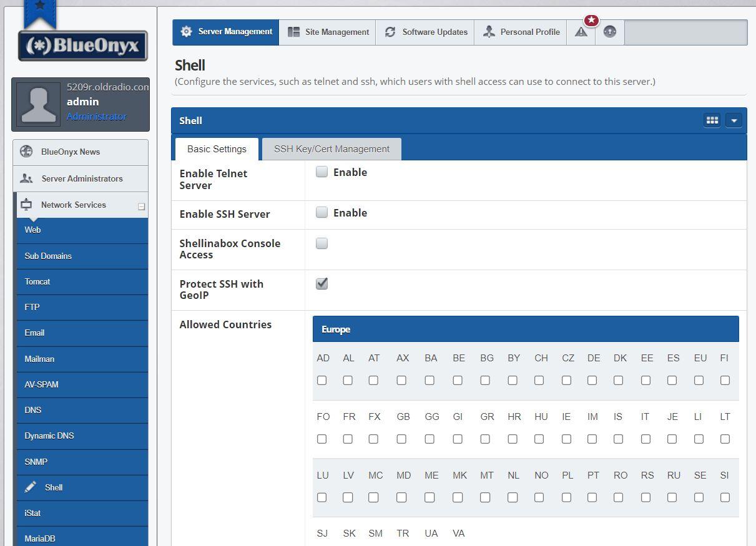Check the IT country checkbox

pyautogui.click(x=646, y=439)
